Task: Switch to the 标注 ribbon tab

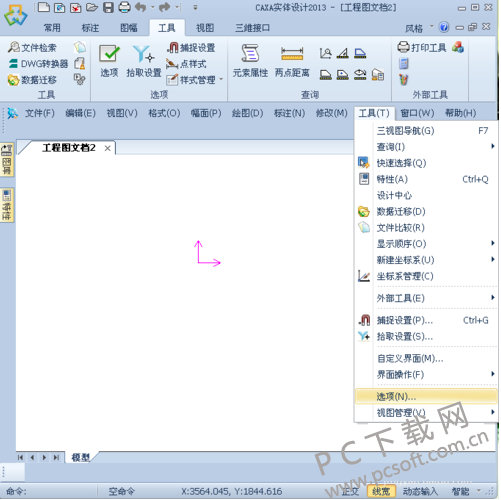Action: (90, 28)
